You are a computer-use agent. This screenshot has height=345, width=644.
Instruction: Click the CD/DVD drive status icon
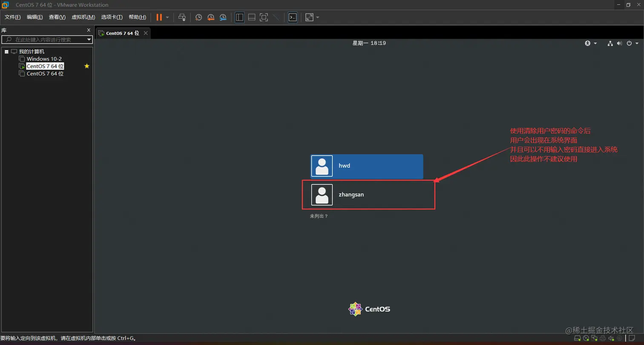[x=586, y=339]
